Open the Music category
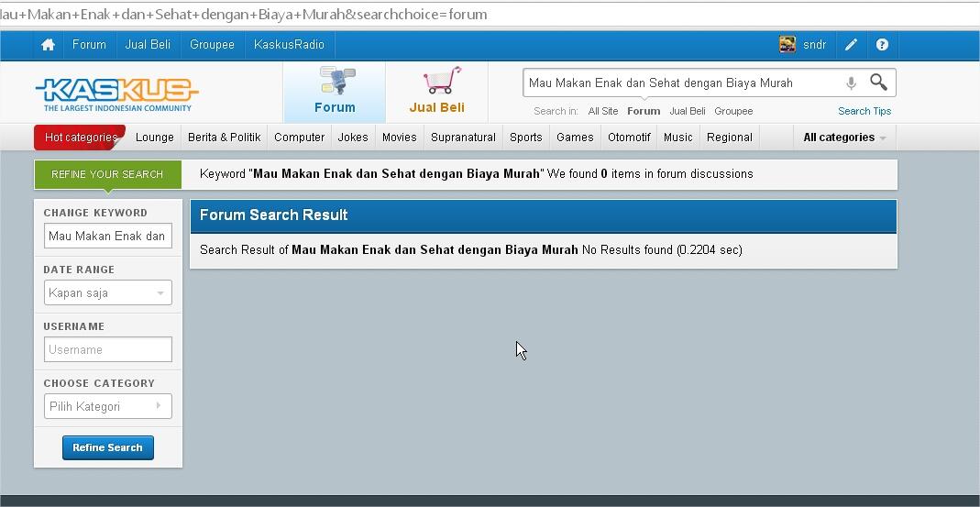 tap(678, 138)
